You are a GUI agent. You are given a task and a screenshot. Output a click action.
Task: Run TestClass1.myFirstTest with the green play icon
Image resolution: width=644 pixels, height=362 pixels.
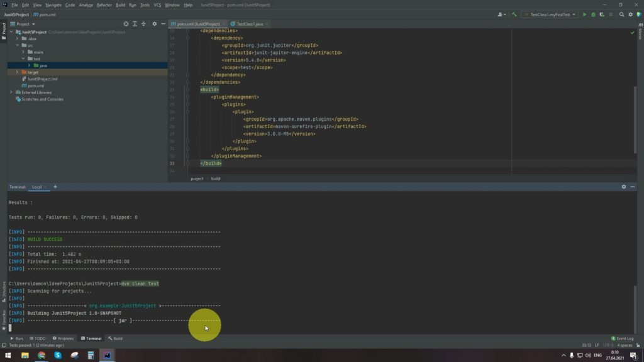point(584,15)
